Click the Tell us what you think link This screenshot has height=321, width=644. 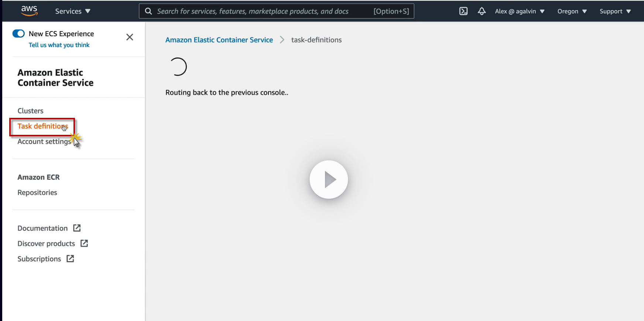(x=59, y=45)
